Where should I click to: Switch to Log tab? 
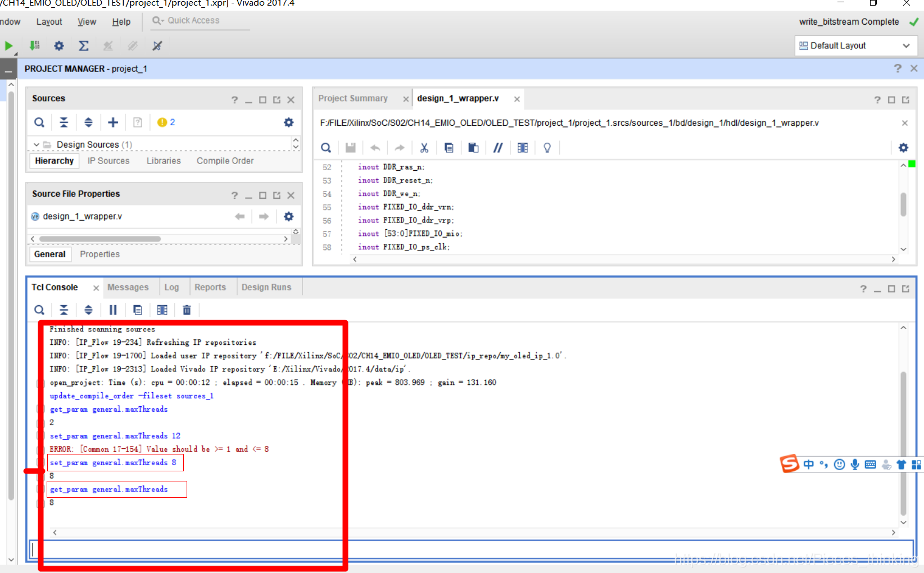171,287
